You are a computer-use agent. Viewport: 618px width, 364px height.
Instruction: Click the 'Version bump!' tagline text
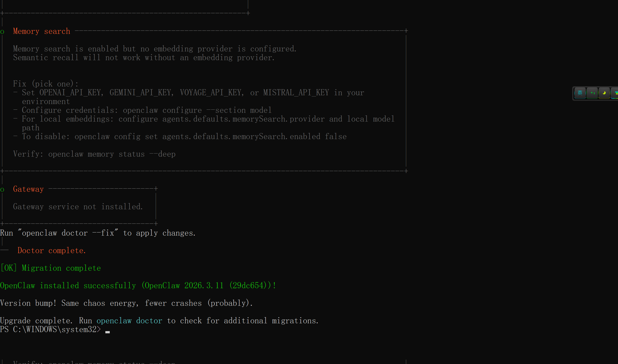[126, 303]
